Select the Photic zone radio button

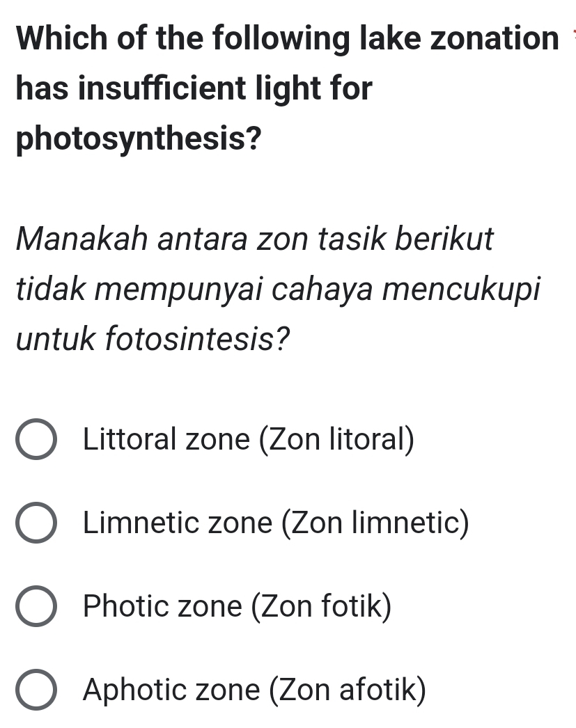36,606
